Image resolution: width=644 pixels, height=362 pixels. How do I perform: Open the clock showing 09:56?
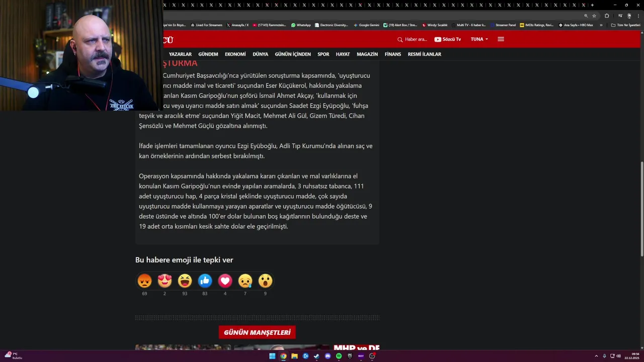pos(632,356)
